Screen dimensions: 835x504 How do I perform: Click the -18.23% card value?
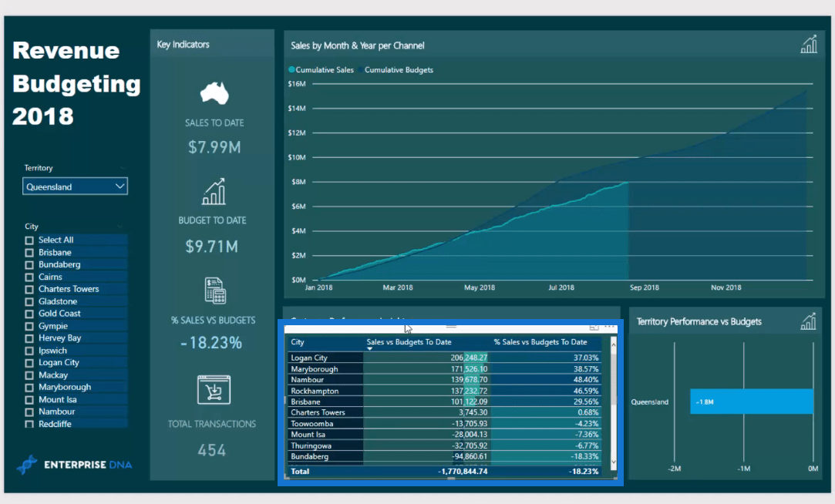tap(211, 343)
